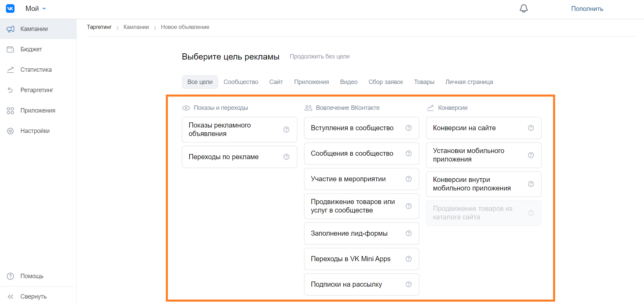
Task: Click Свернуть to collapse sidebar
Action: pos(38,297)
